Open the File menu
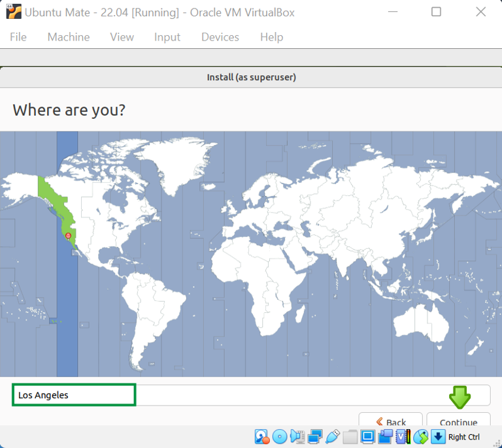This screenshot has height=448, width=502. coord(18,37)
